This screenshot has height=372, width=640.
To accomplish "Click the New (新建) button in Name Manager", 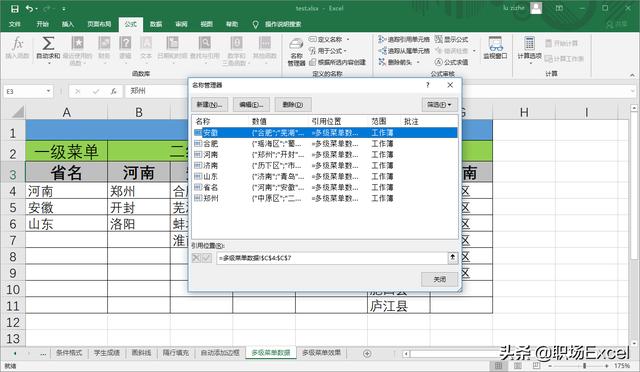I will tap(210, 105).
